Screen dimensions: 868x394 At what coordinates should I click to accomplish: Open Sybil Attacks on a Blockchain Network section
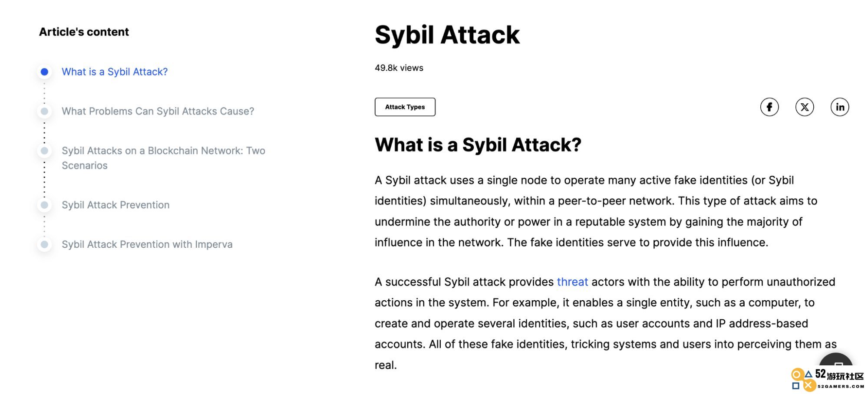pos(163,158)
